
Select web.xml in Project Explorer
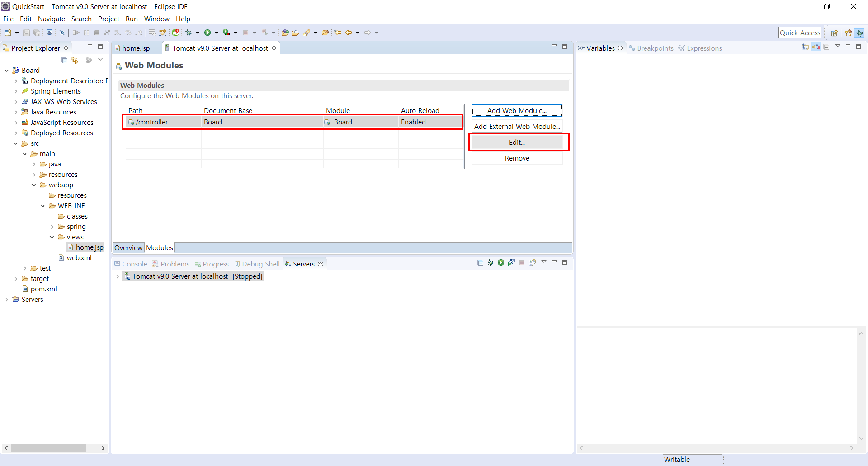75,258
